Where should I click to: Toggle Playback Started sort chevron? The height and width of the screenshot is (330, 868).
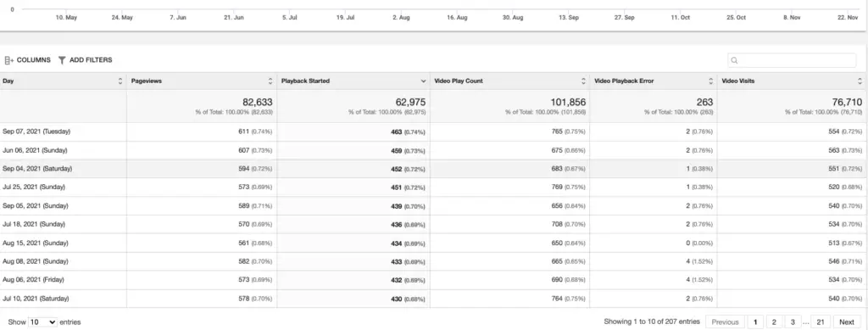[x=424, y=81]
